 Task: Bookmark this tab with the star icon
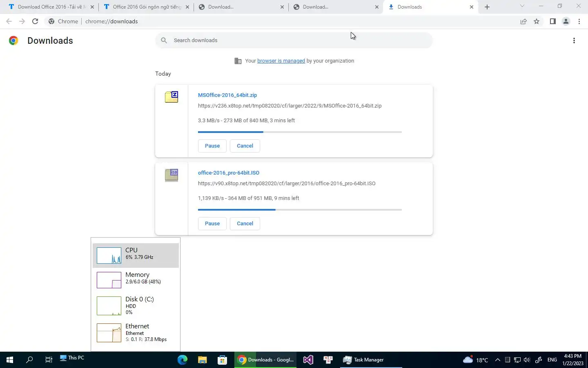537,21
